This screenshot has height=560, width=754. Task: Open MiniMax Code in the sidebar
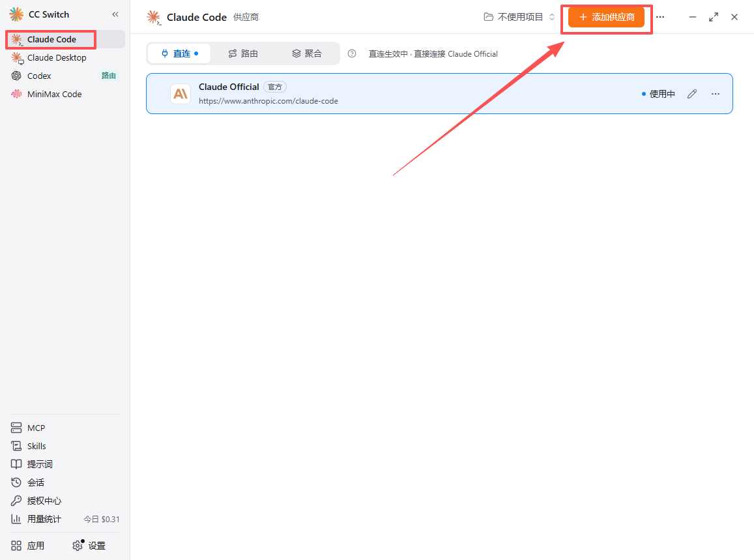point(65,95)
